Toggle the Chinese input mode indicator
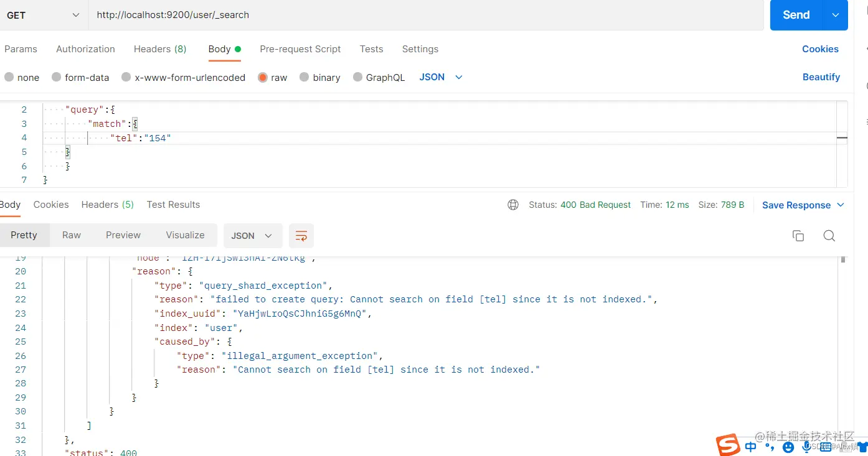868x456 pixels. point(751,446)
